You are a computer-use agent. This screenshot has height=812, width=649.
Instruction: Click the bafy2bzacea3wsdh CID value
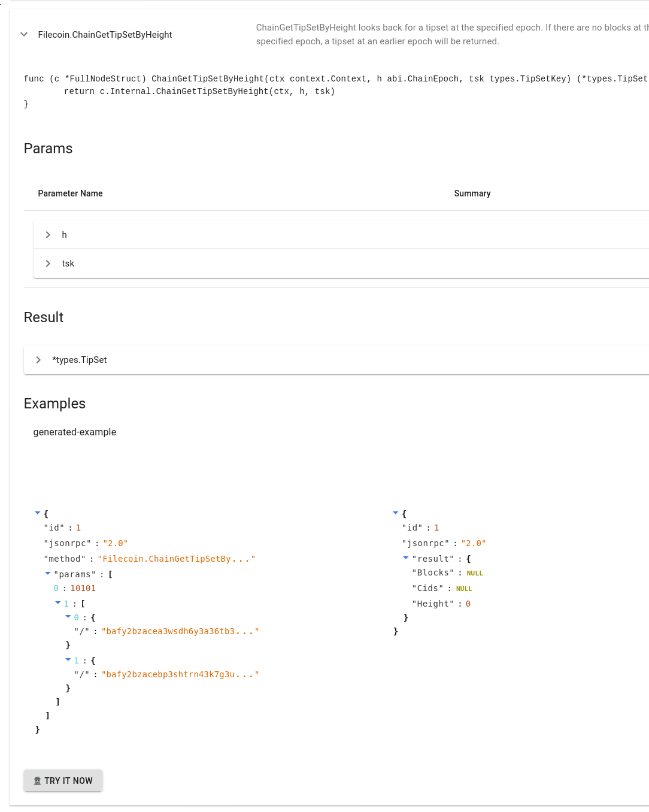[x=180, y=631]
